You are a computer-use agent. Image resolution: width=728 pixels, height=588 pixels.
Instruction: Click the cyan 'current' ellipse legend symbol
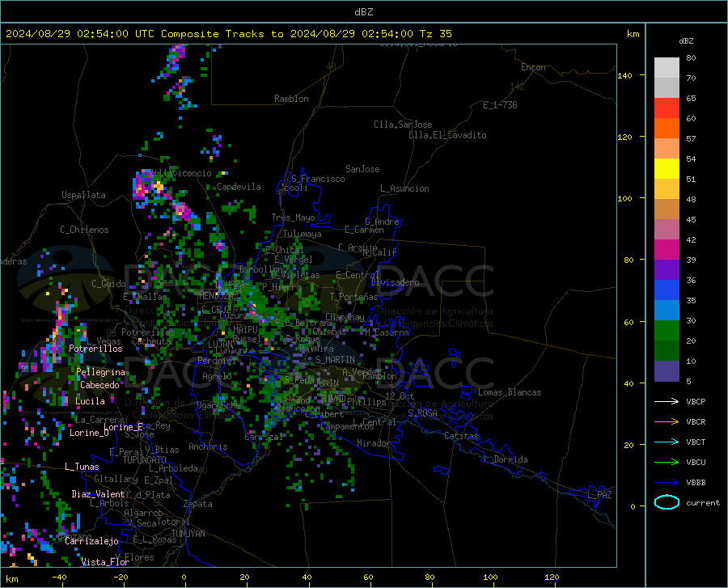[667, 502]
